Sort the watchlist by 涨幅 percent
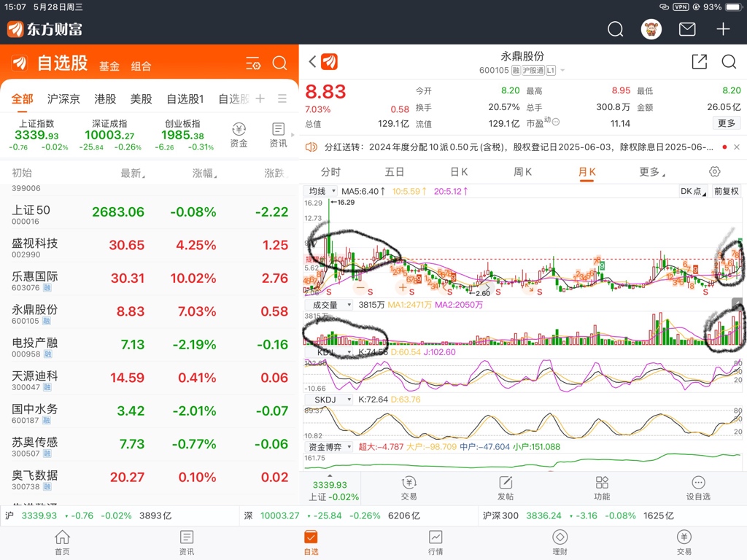Screen dimensions: 747x560 (x=204, y=174)
